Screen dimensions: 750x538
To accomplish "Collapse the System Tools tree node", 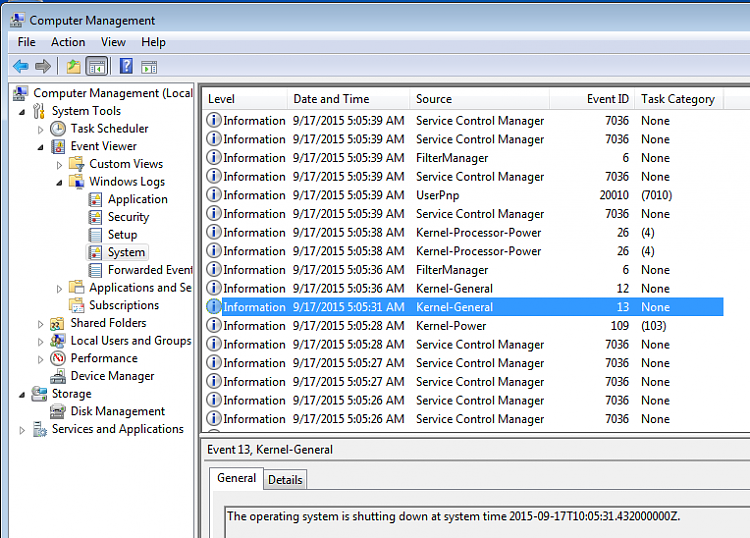I will [22, 112].
